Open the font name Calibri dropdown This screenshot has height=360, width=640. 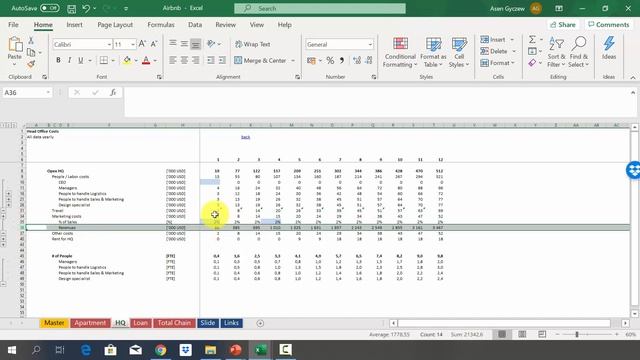pyautogui.click(x=109, y=44)
